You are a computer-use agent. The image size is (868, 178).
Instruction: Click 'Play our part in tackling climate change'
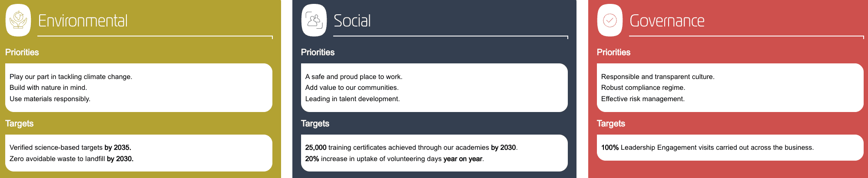pyautogui.click(x=71, y=76)
